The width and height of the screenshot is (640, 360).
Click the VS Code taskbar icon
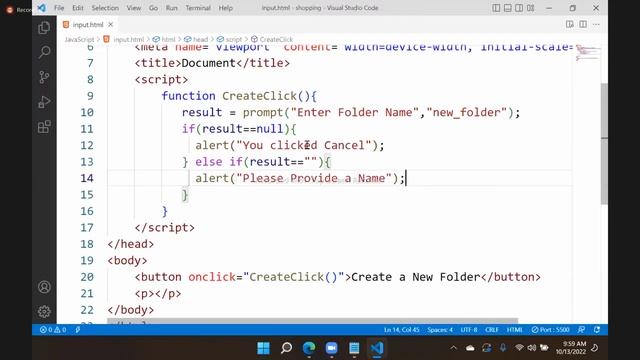tap(377, 348)
